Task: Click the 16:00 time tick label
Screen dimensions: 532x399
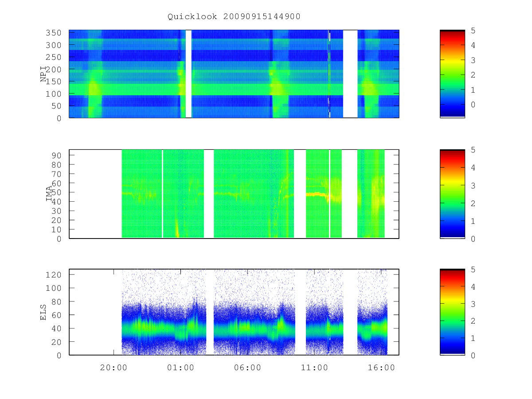Action: pos(381,368)
